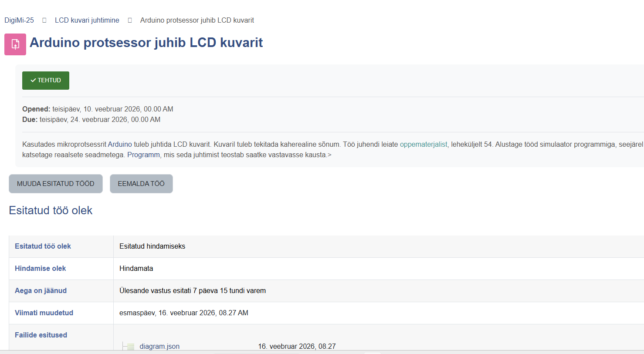Viewport: 644px width, 354px height.
Task: Click MUUDA ESITATUD TÖÖD button
Action: 56,184
